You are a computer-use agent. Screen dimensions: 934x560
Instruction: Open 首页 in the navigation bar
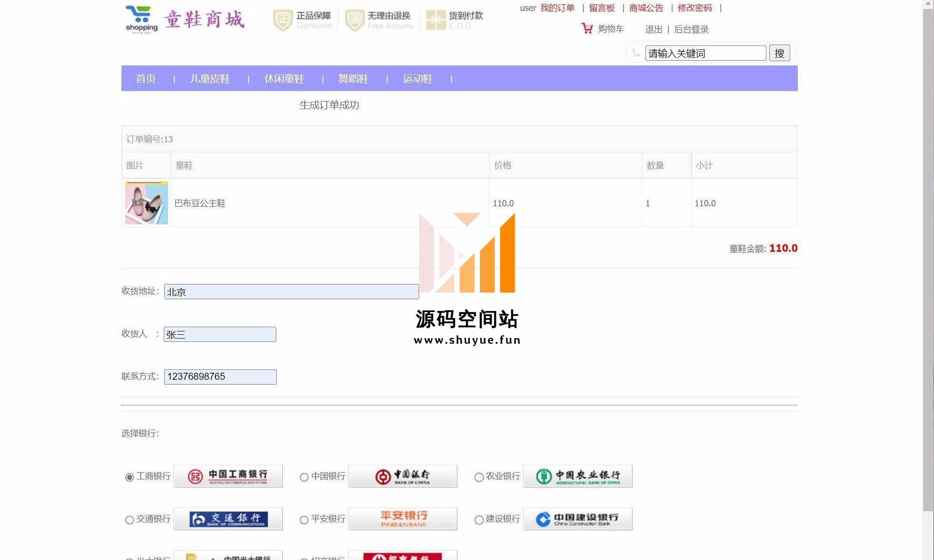tap(146, 79)
